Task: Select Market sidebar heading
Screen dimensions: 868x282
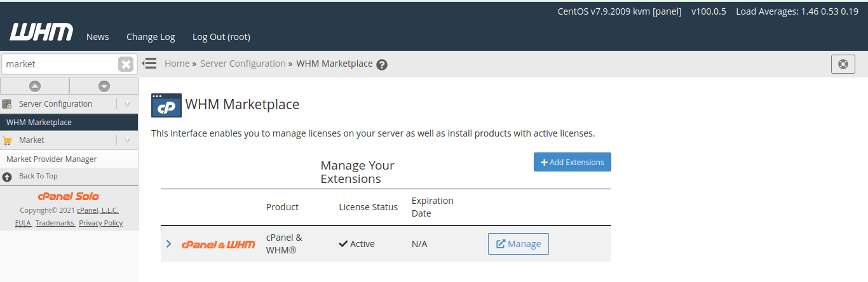Action: click(x=32, y=140)
